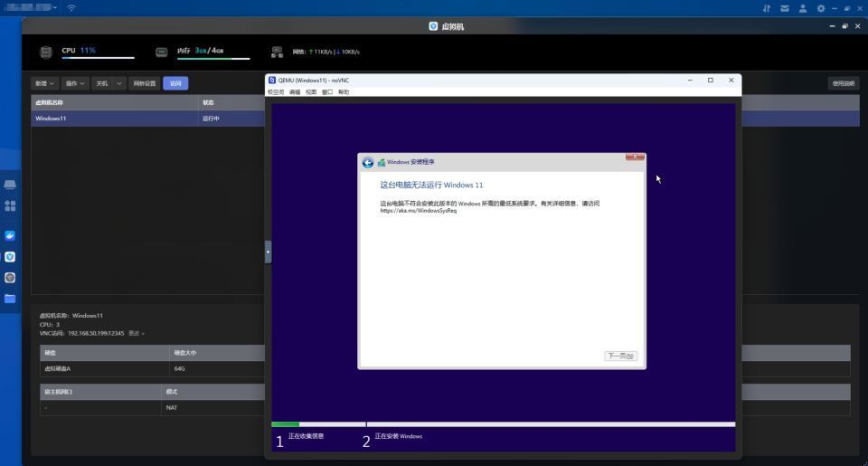Expand the 操作 dropdown
868x466 pixels.
click(x=75, y=83)
